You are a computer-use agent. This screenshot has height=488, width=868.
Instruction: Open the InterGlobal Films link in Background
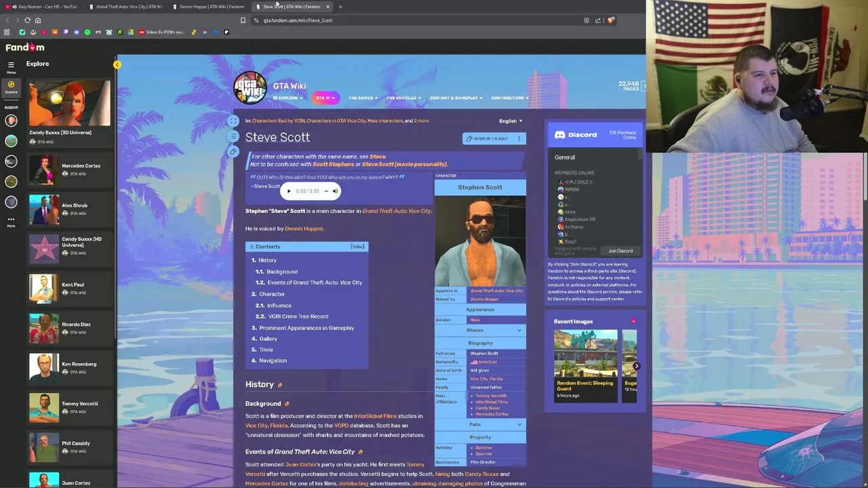coord(375,416)
